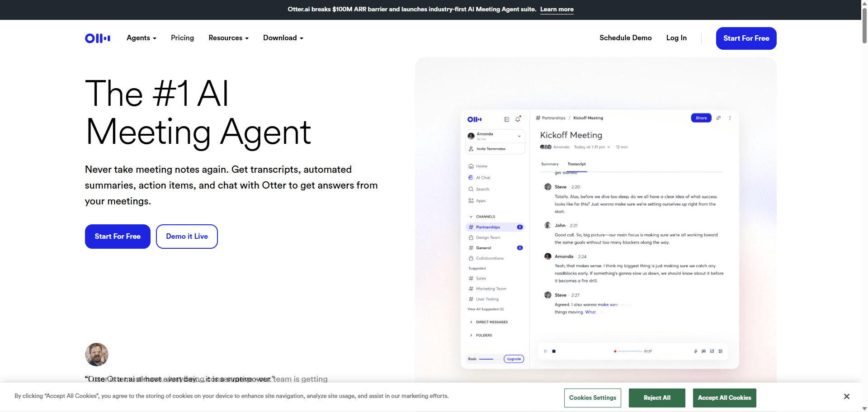The width and height of the screenshot is (868, 412).
Task: Switch to the Transcript tab
Action: point(576,164)
